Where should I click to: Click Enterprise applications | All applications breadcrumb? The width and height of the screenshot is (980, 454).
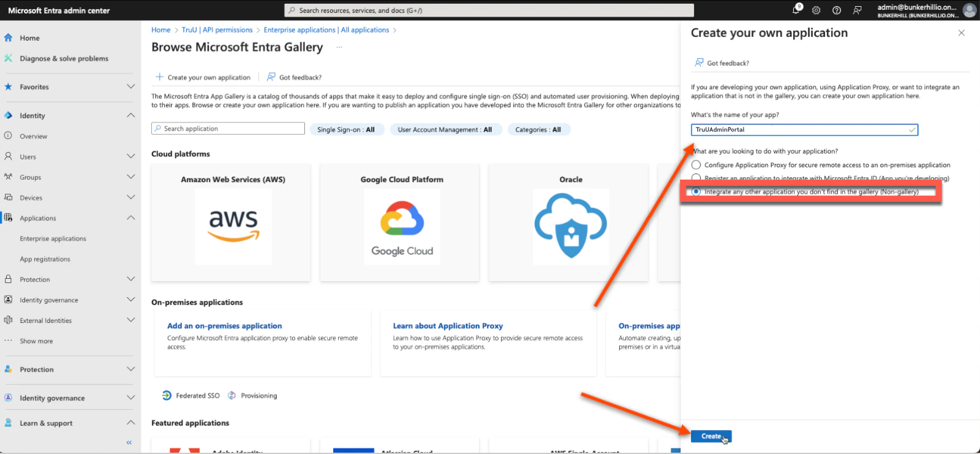[326, 30]
